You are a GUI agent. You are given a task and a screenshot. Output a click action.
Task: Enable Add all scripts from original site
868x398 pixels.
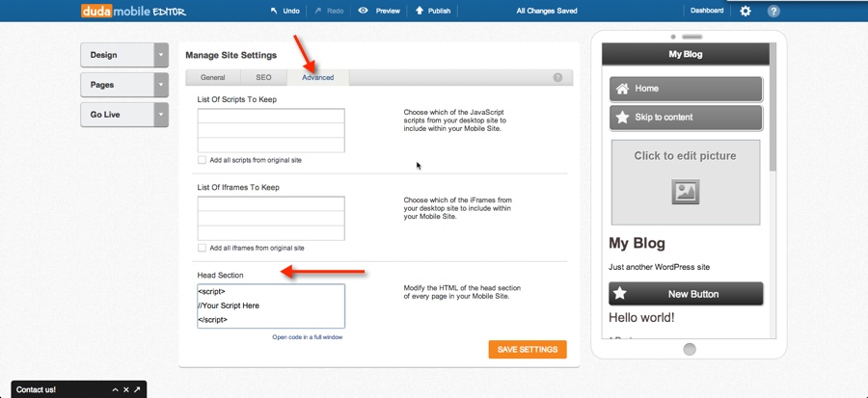203,160
